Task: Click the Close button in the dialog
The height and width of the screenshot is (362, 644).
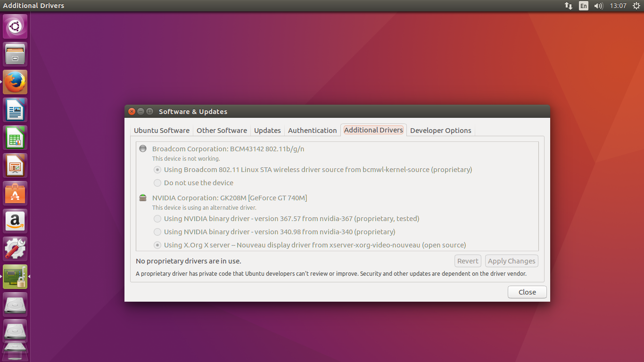Action: click(x=527, y=292)
